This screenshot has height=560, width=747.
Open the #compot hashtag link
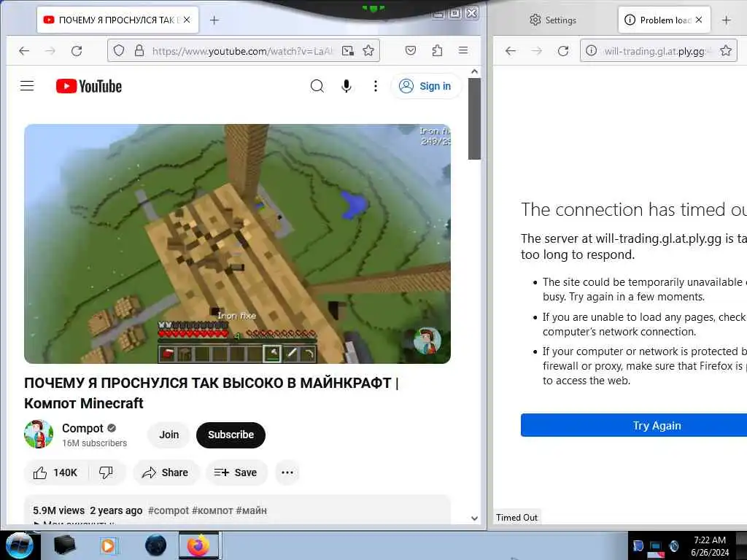pos(169,510)
